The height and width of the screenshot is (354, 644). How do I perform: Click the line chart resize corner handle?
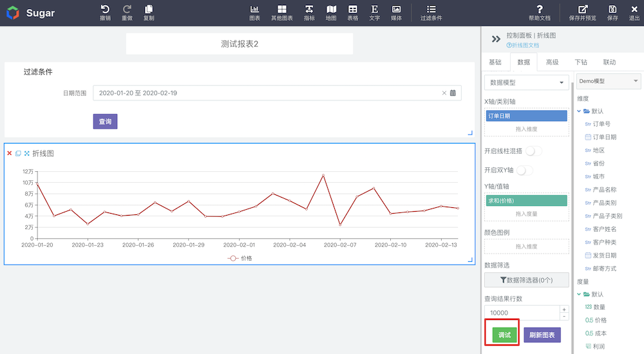470,260
